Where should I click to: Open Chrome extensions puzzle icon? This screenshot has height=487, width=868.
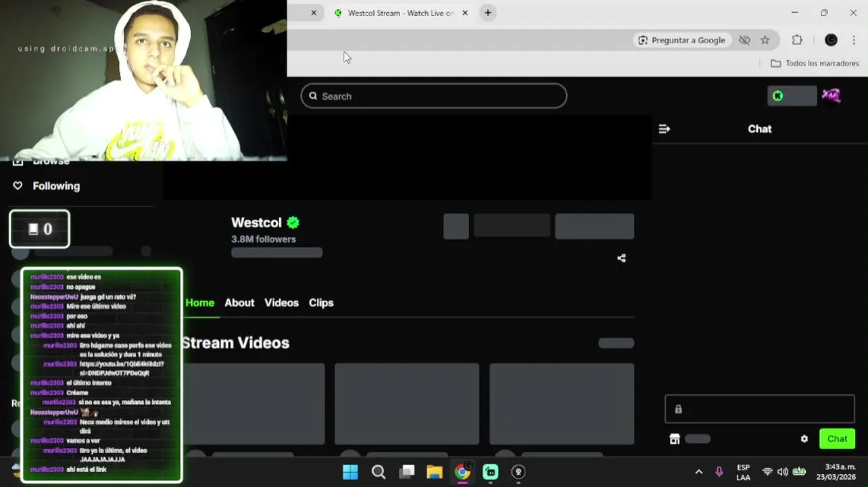(x=797, y=40)
